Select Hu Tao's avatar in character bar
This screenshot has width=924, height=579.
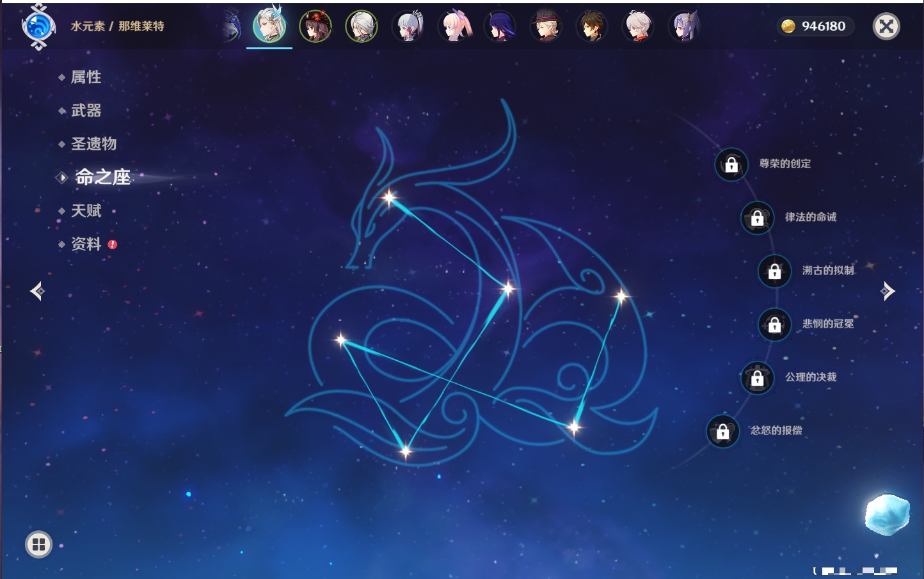coord(315,27)
